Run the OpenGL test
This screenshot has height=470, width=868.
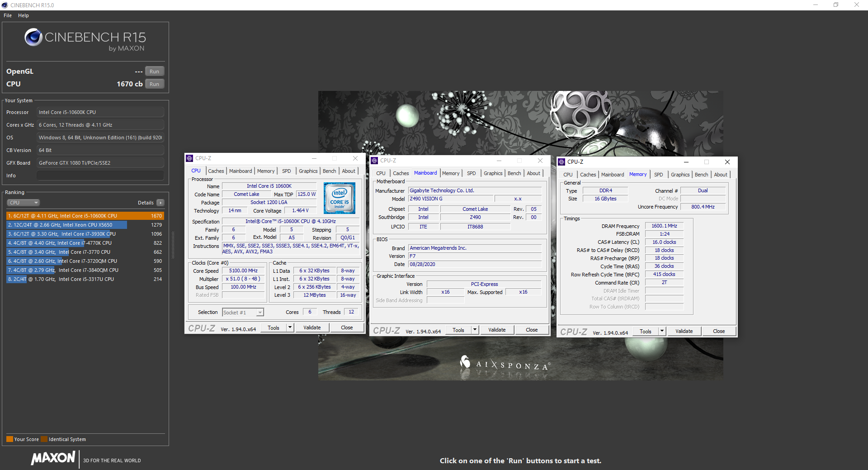(155, 71)
